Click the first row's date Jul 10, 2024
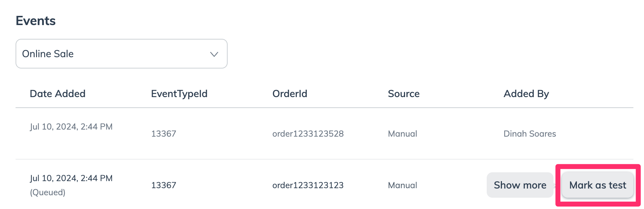 (71, 127)
